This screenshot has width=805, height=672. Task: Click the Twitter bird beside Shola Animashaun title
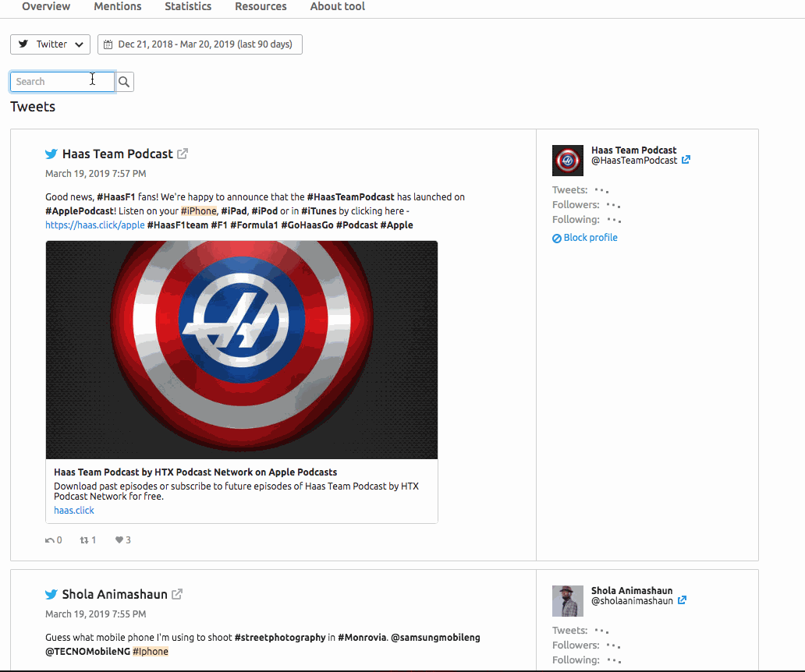click(x=51, y=595)
